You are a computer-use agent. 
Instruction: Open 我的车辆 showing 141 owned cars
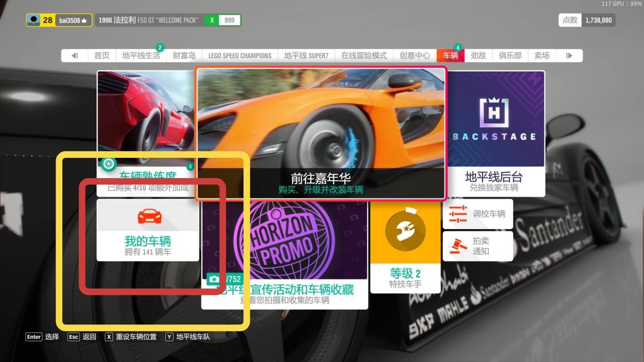[x=148, y=230]
